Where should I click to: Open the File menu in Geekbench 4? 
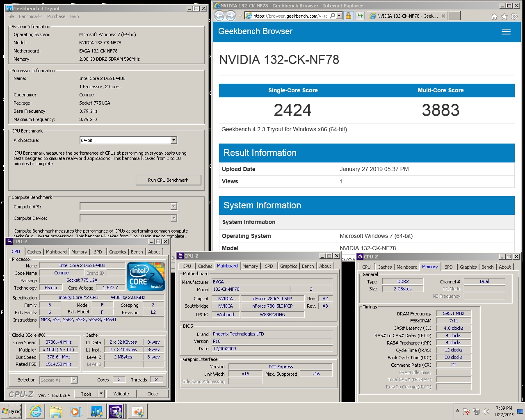click(11, 16)
